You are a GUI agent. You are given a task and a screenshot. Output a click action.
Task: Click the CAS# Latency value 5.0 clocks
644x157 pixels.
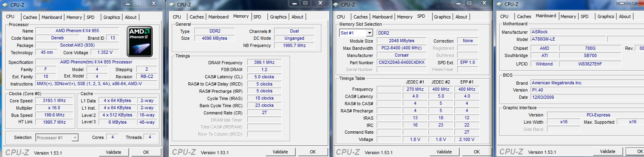[264, 77]
